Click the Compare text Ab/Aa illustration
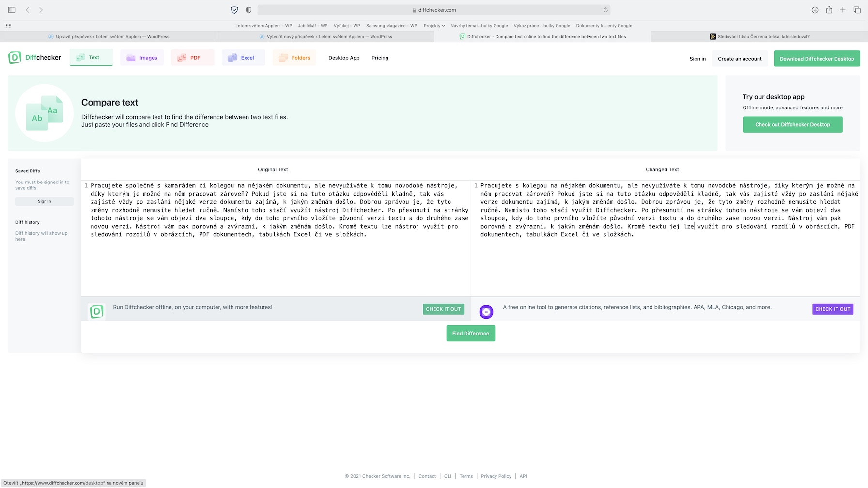 [45, 113]
